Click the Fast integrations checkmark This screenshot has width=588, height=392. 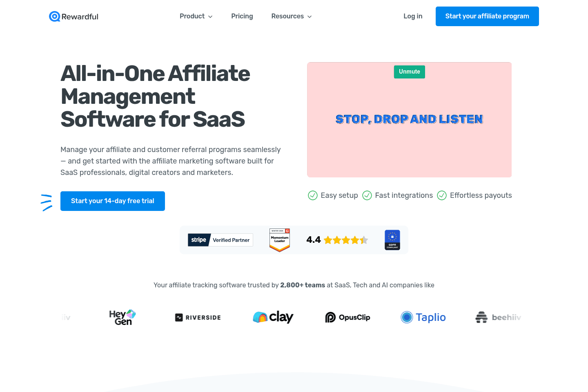click(367, 195)
